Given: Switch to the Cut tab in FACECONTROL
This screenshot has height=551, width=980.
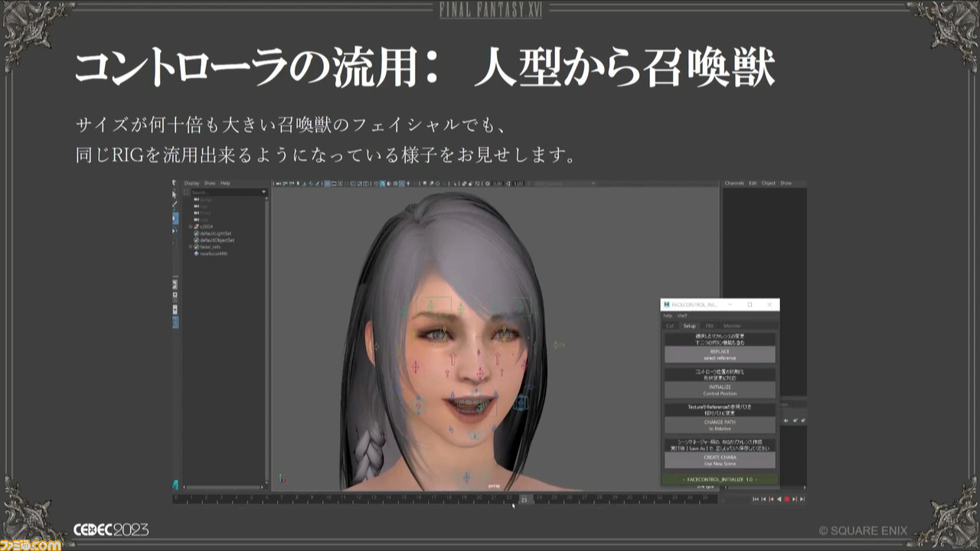Looking at the screenshot, I should [x=670, y=326].
